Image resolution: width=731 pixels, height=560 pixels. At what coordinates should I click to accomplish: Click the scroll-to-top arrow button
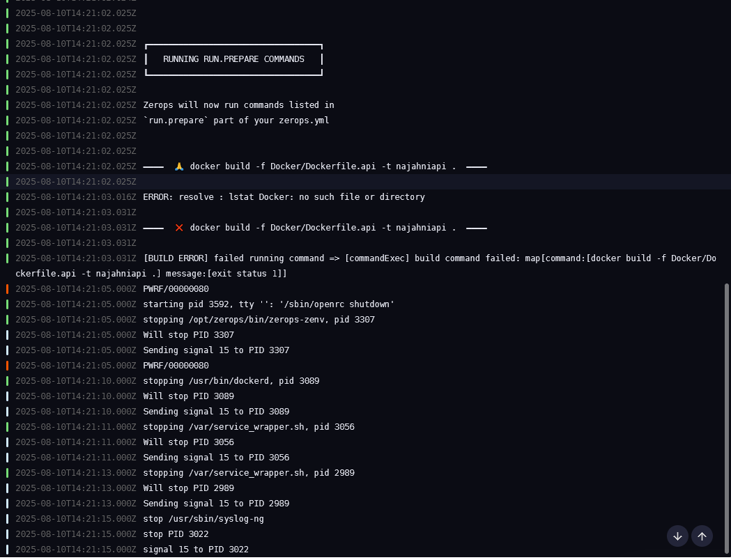tap(702, 536)
